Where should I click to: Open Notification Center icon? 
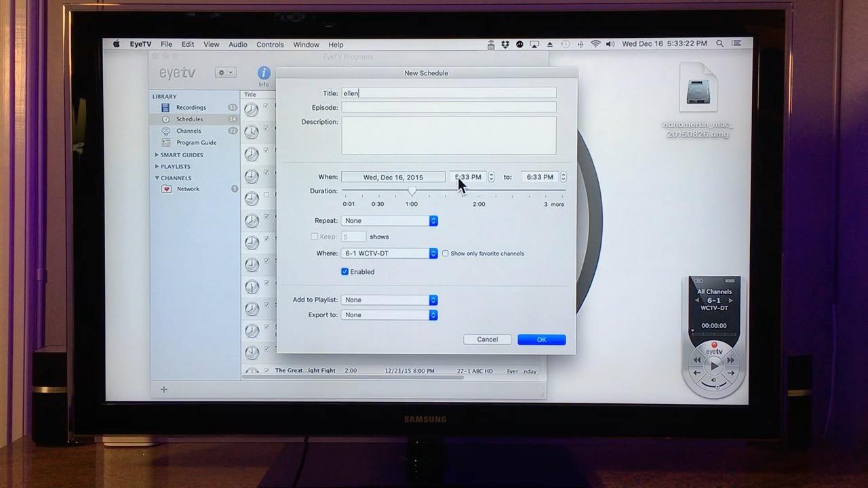[736, 44]
